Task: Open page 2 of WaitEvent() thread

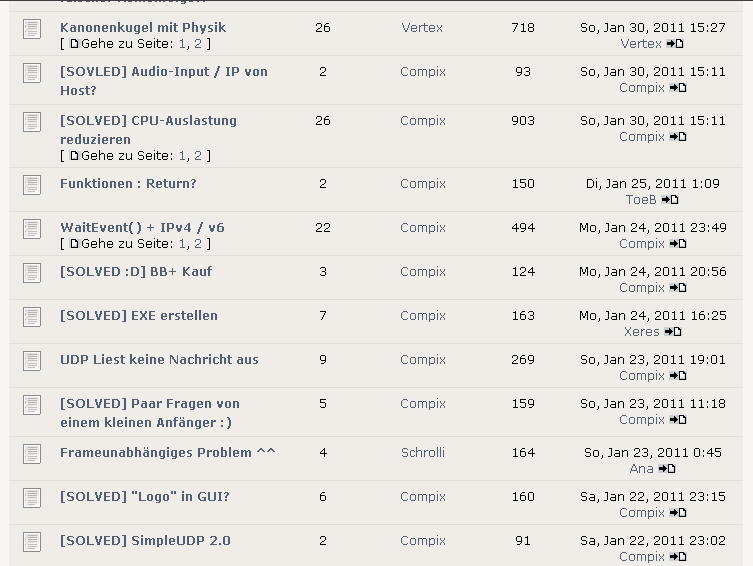Action: (198, 244)
